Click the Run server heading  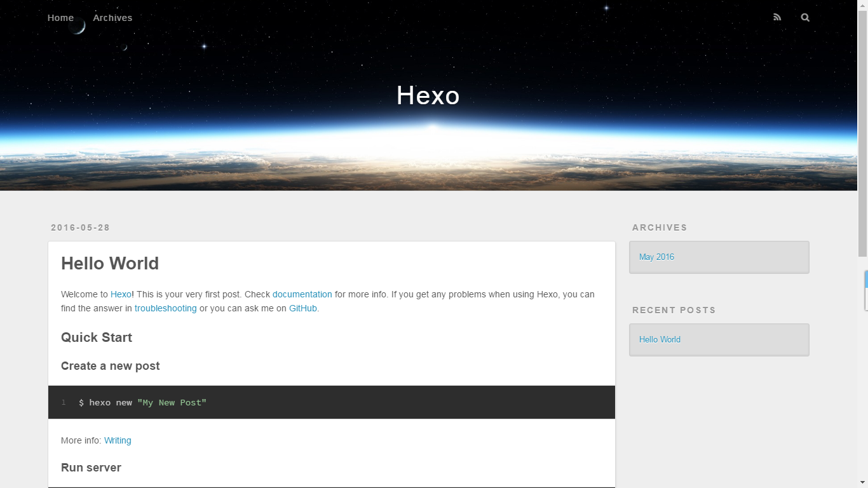[91, 467]
